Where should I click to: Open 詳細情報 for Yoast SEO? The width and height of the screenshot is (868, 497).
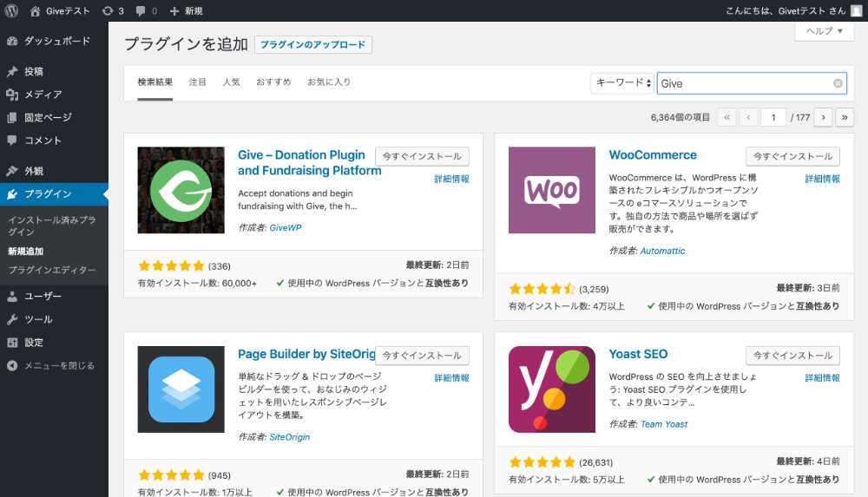point(823,378)
